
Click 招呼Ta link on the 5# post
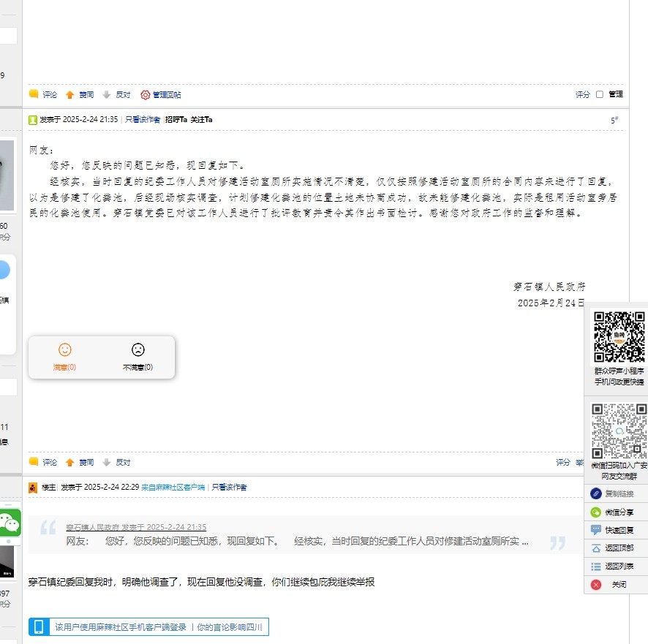point(176,119)
